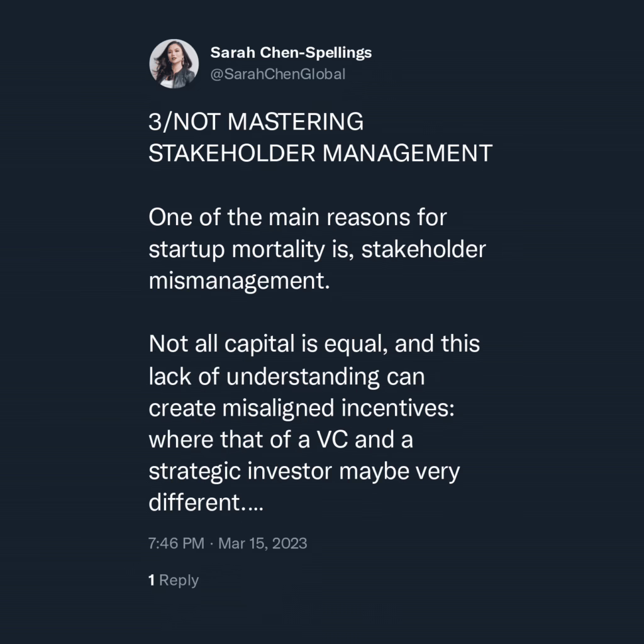Open the @SarahChenGlobal handle link

click(277, 74)
